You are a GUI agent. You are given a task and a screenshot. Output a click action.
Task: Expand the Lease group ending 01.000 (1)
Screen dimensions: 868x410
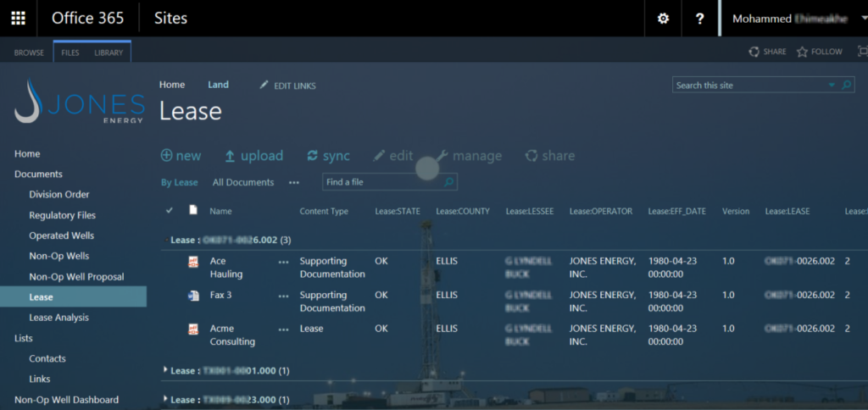pyautogui.click(x=165, y=369)
